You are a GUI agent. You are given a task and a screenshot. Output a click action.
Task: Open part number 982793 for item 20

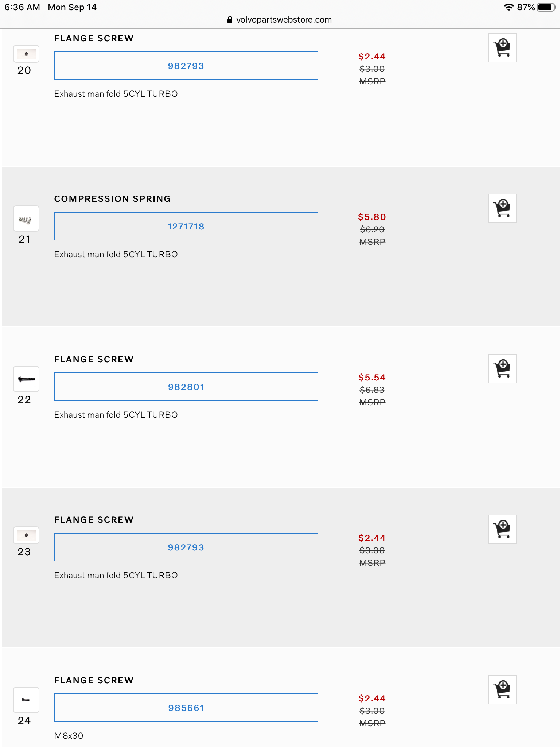click(186, 66)
